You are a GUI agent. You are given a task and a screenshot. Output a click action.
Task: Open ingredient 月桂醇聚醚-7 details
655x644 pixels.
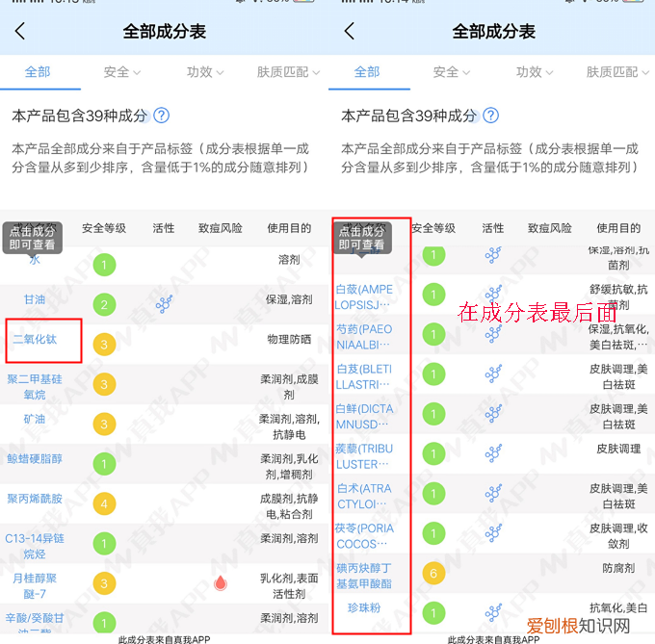35,585
